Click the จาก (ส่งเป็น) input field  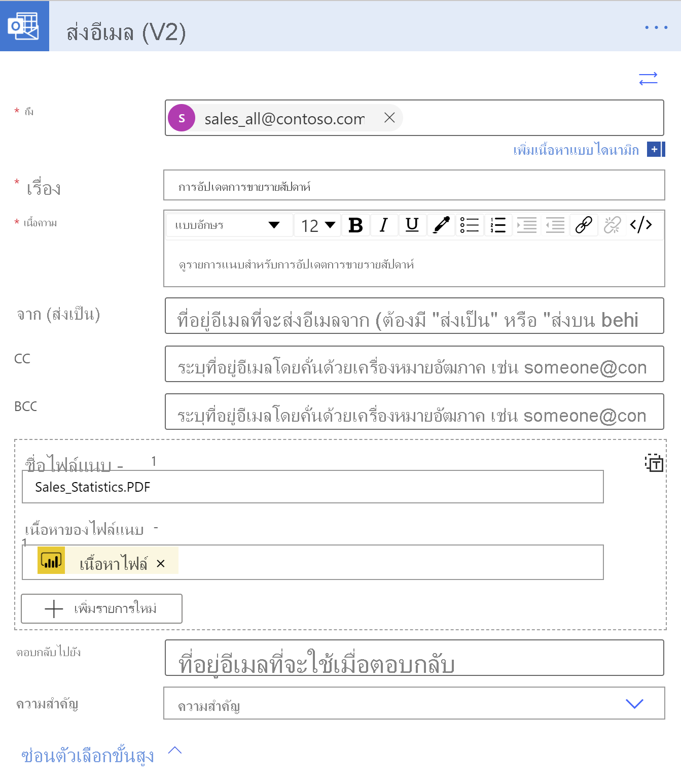[414, 316]
